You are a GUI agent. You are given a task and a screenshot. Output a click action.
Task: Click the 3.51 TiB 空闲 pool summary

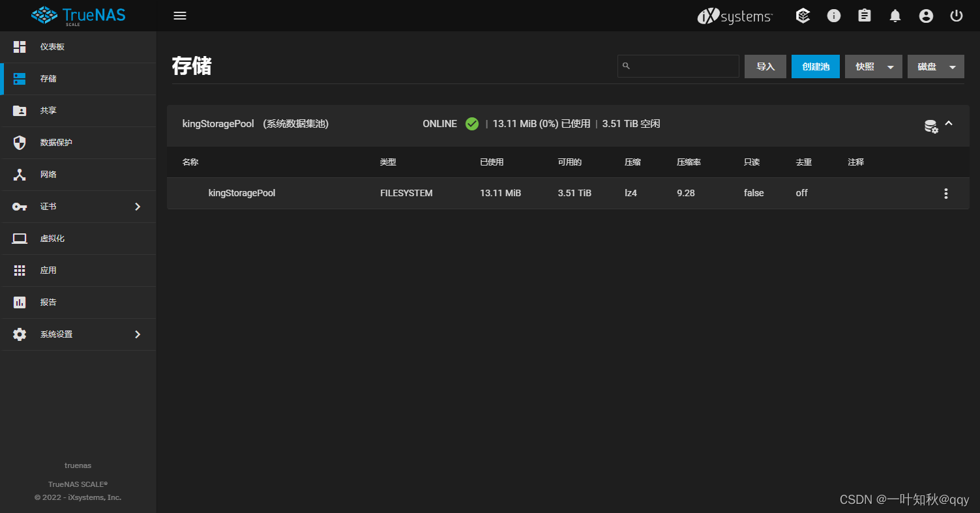pyautogui.click(x=631, y=124)
